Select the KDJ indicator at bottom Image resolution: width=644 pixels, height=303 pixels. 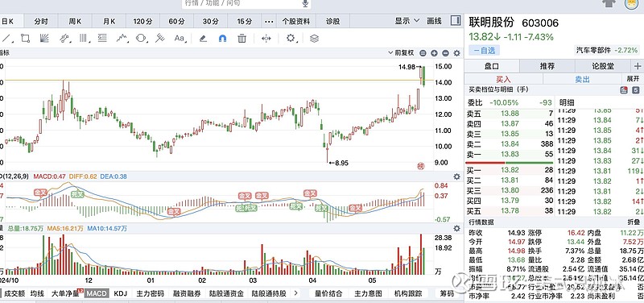coord(120,293)
